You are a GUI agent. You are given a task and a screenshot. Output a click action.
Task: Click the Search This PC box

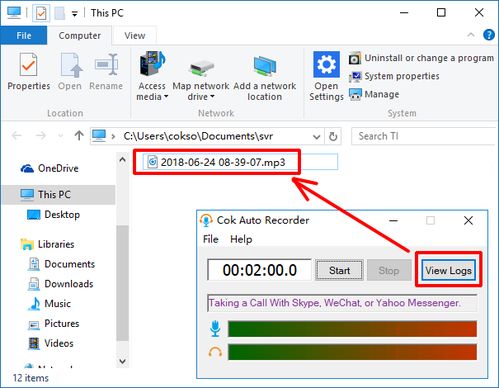point(423,136)
